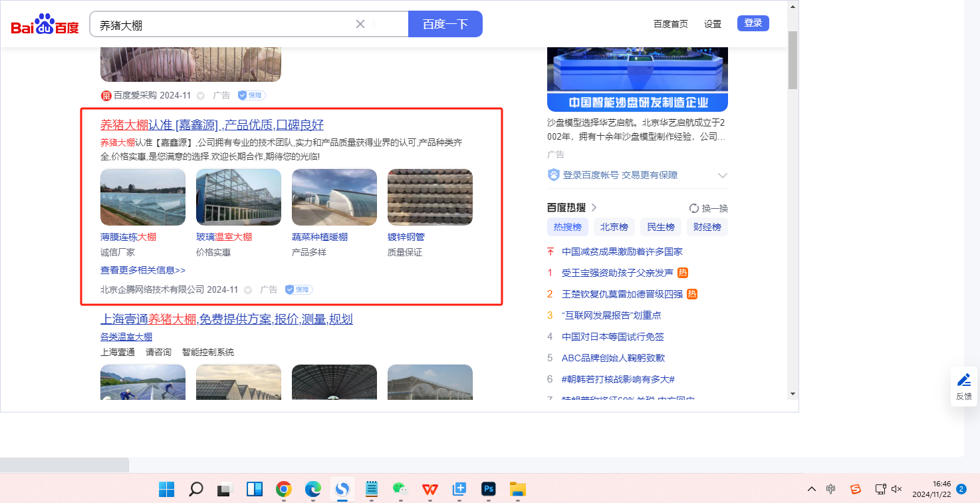Open hot search 中国对日本等国试行免签
The image size is (980, 503).
[613, 337]
